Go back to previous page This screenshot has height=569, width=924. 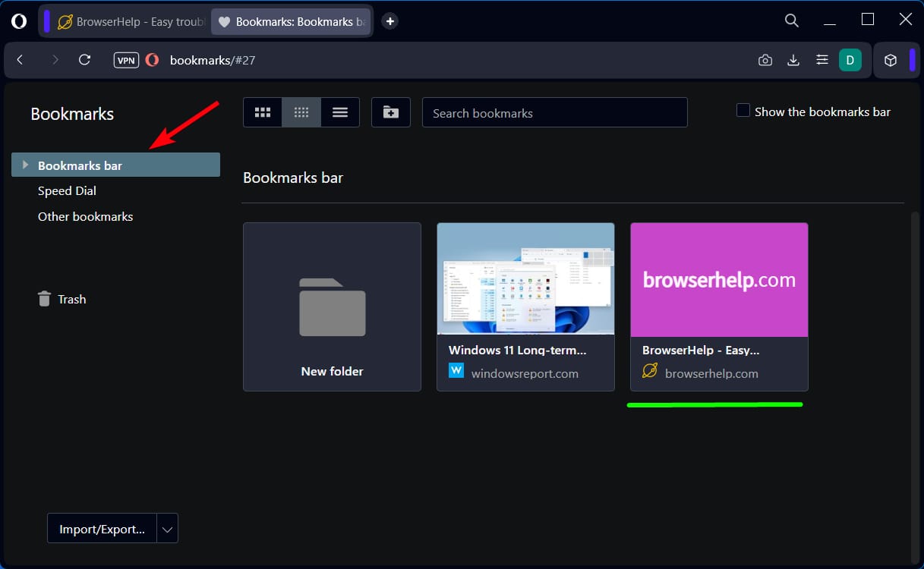20,60
